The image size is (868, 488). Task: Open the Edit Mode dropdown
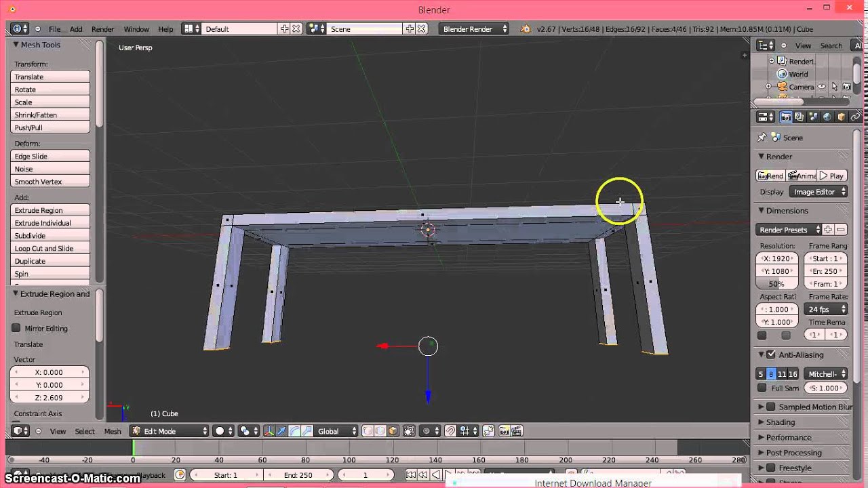(170, 431)
